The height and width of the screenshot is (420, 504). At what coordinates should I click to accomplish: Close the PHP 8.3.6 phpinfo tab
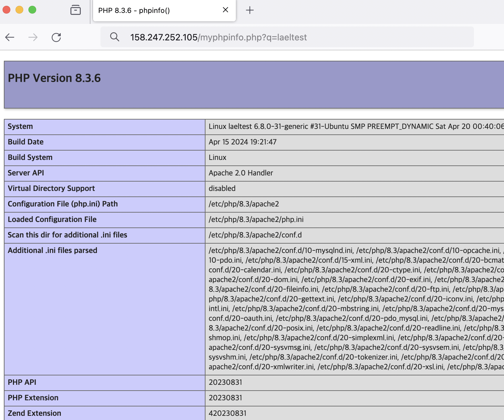pyautogui.click(x=225, y=10)
